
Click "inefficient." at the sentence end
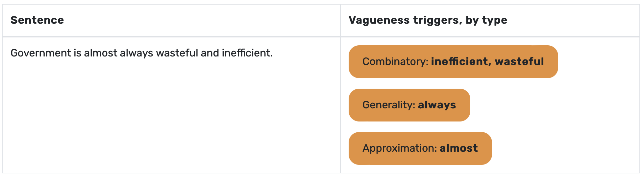tap(247, 53)
